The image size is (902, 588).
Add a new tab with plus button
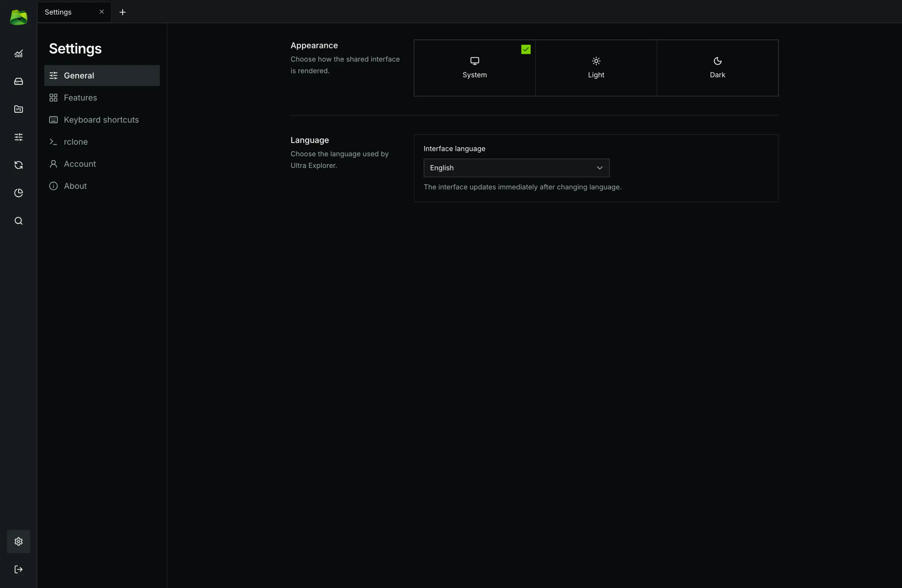click(x=123, y=12)
